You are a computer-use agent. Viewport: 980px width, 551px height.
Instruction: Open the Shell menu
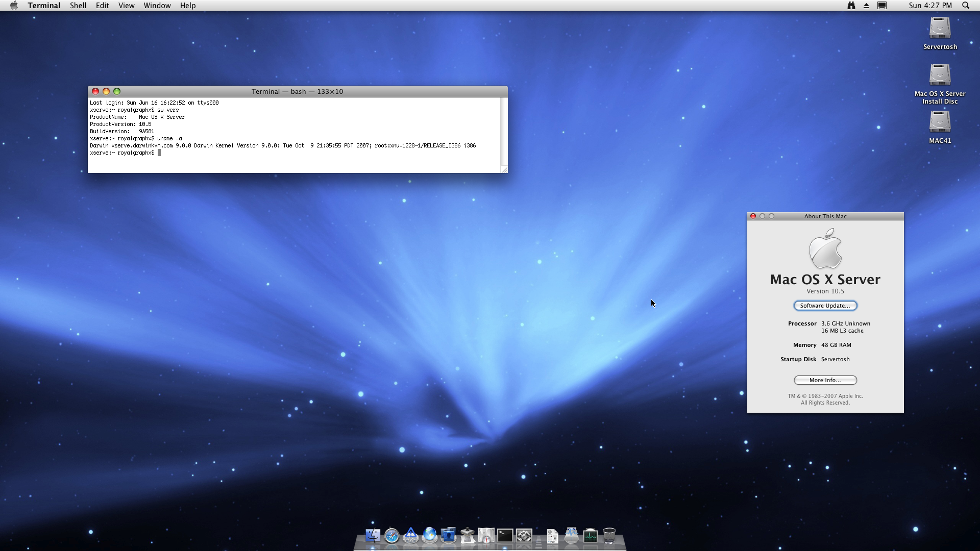pyautogui.click(x=78, y=6)
